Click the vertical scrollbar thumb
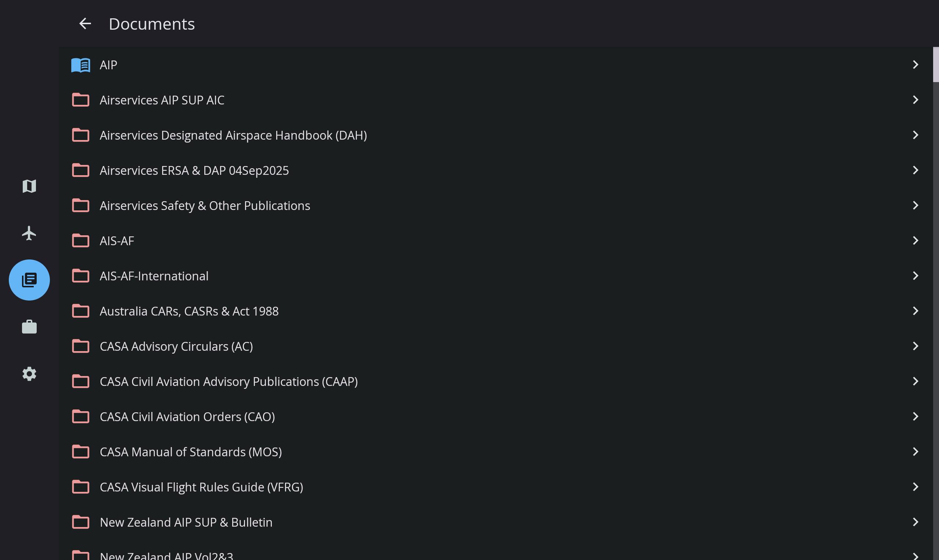This screenshot has width=939, height=560. tap(936, 65)
